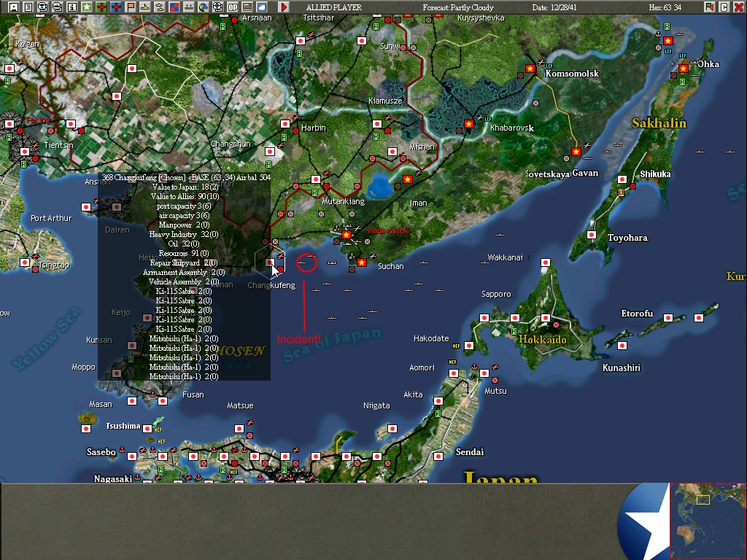
Task: Select the Matsue Japanese flag base
Action: 239,429
